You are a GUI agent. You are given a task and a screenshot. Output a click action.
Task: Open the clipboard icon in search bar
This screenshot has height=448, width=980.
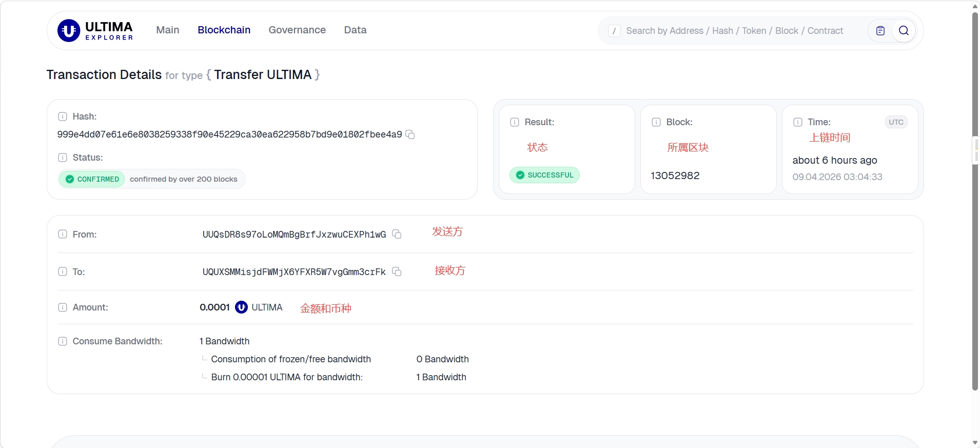point(880,31)
